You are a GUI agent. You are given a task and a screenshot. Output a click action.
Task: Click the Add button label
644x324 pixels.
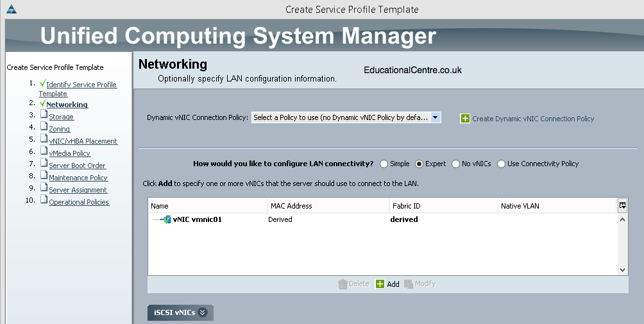click(393, 284)
